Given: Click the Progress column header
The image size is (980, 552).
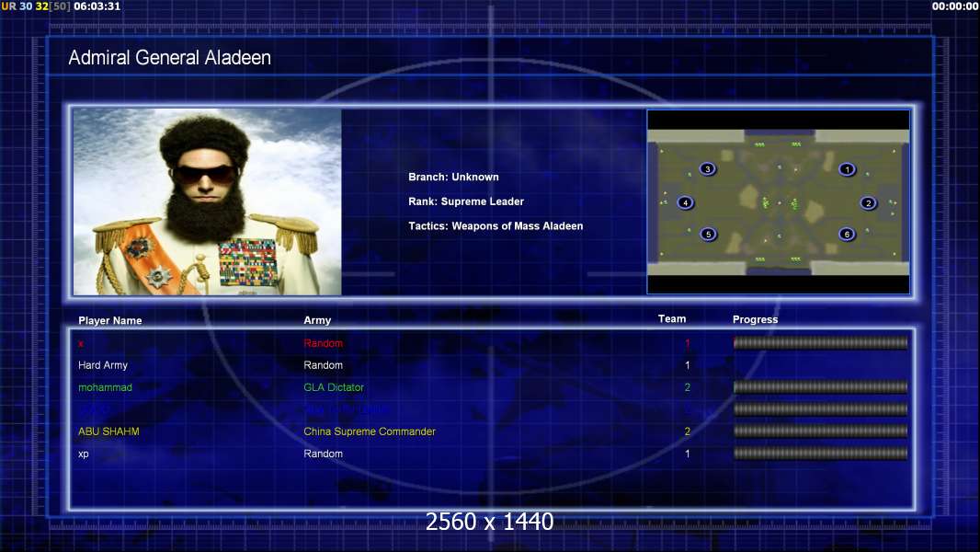Looking at the screenshot, I should (755, 319).
